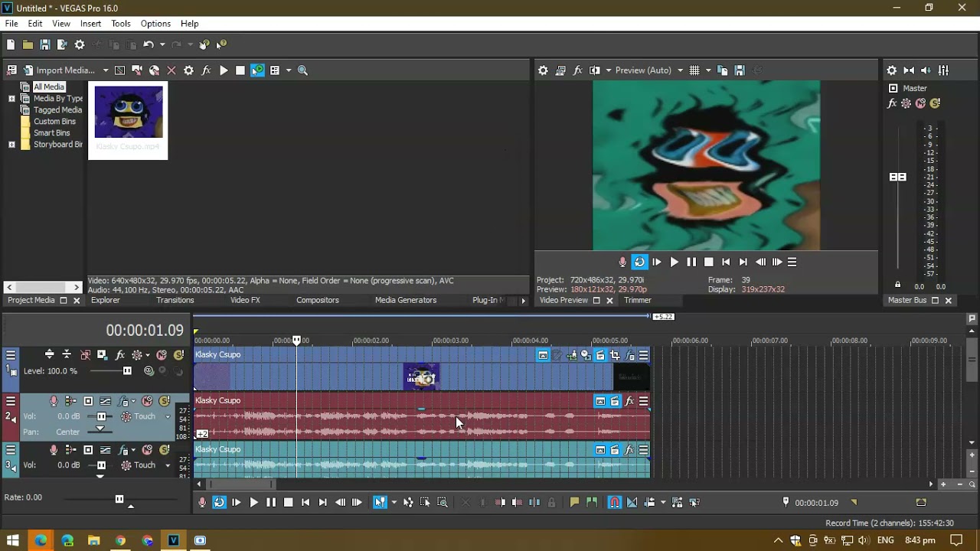Arm track 2 for recording

tap(54, 401)
